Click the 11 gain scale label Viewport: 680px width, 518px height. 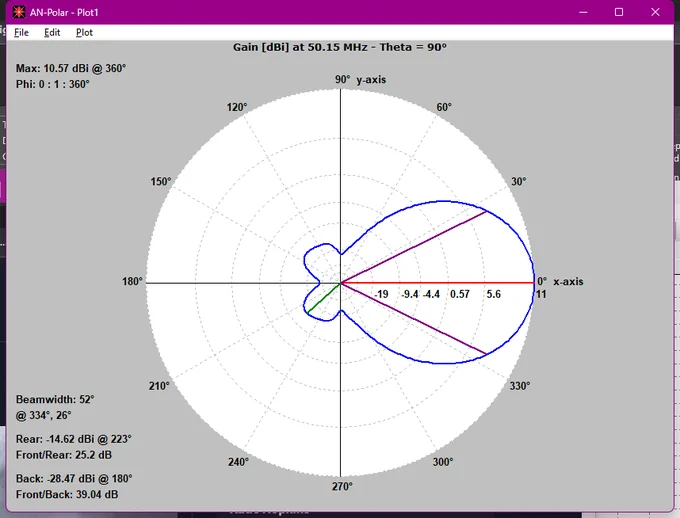(541, 294)
